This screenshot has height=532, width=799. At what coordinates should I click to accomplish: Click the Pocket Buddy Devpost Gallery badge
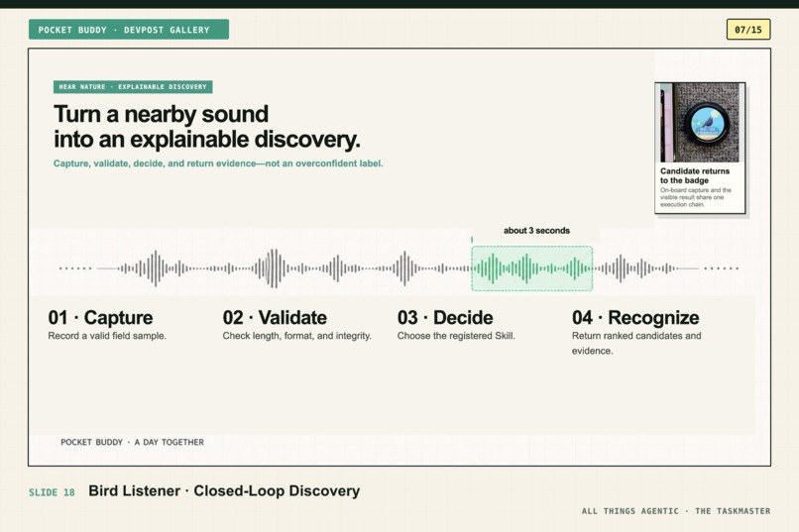click(x=129, y=30)
